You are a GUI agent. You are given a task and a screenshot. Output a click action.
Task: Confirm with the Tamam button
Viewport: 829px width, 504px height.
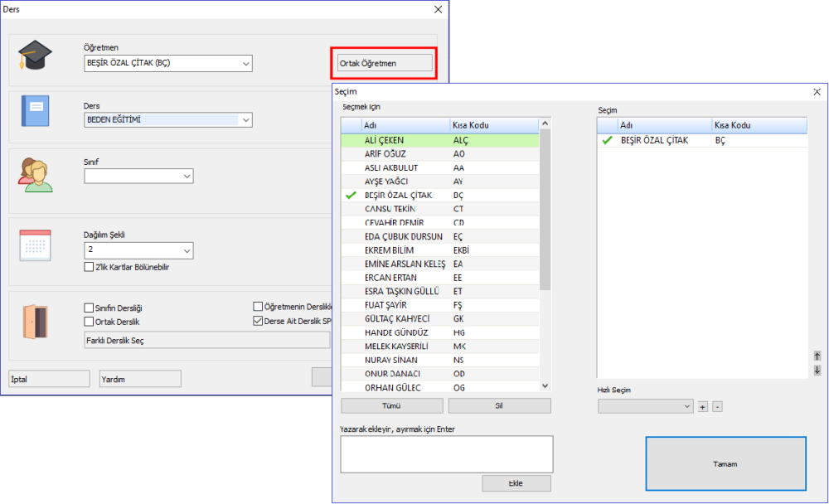coord(725,464)
